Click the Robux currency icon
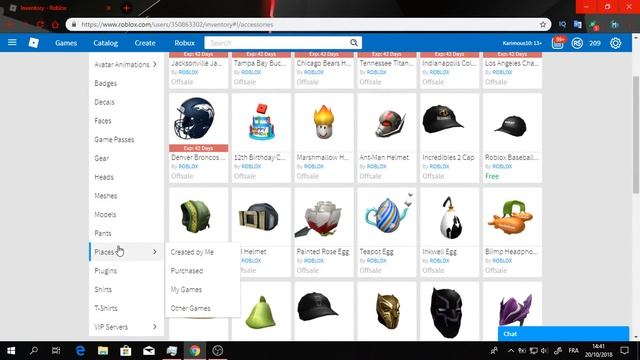640x360 pixels. pos(577,43)
